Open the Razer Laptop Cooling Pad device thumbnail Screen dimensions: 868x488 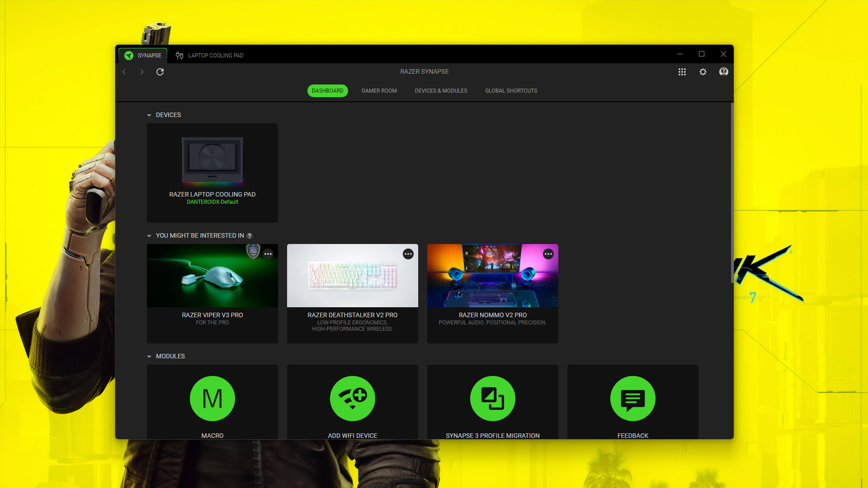(212, 160)
